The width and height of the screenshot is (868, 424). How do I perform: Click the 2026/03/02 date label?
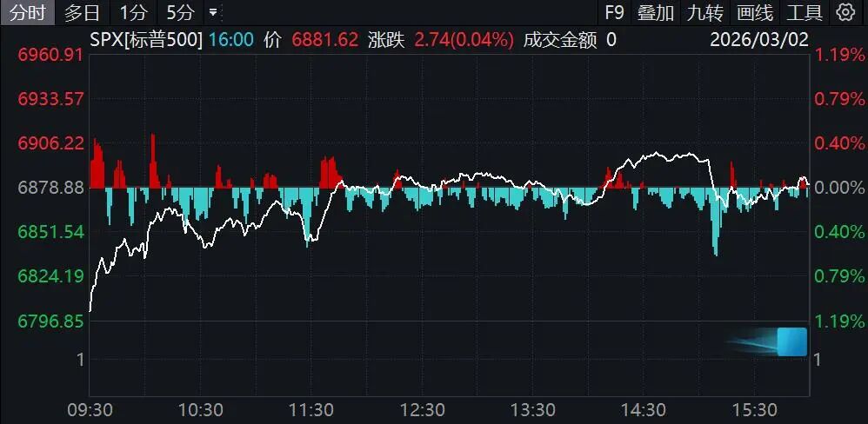coord(758,39)
